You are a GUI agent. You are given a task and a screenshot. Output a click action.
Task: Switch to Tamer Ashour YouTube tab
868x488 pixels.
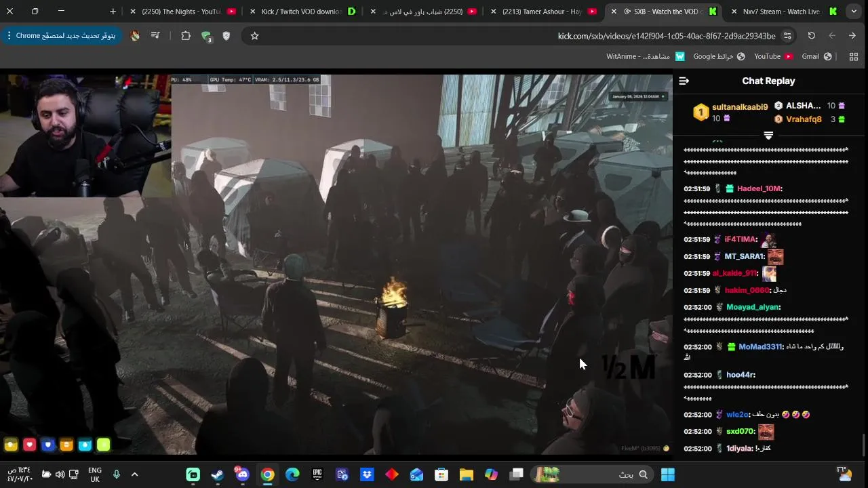point(543,12)
